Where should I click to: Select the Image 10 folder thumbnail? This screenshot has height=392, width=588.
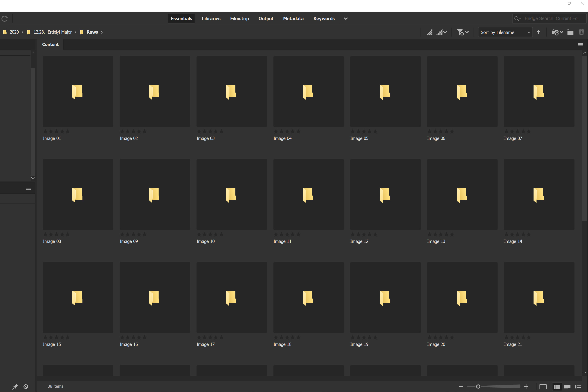coord(231,194)
